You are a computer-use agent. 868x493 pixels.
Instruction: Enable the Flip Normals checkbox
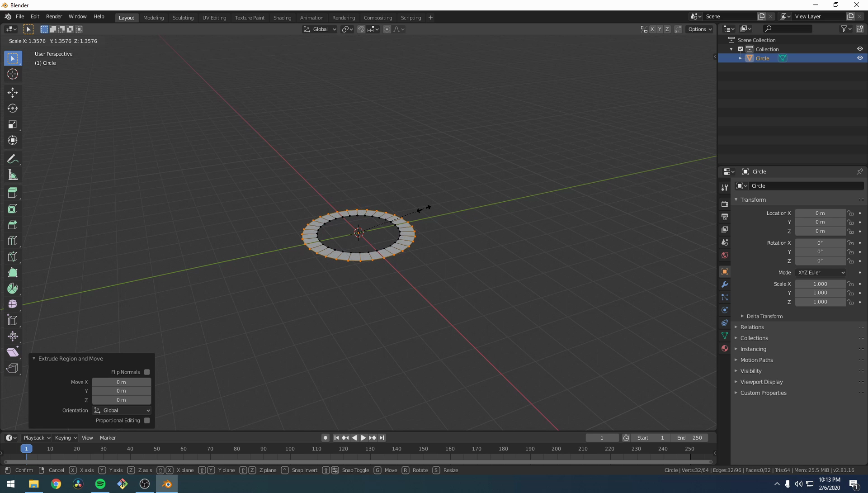[x=147, y=372]
